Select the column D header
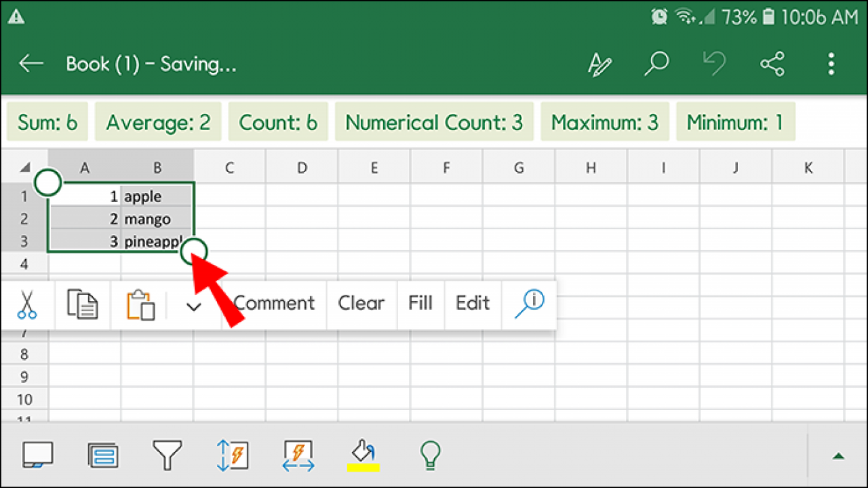 pyautogui.click(x=301, y=167)
